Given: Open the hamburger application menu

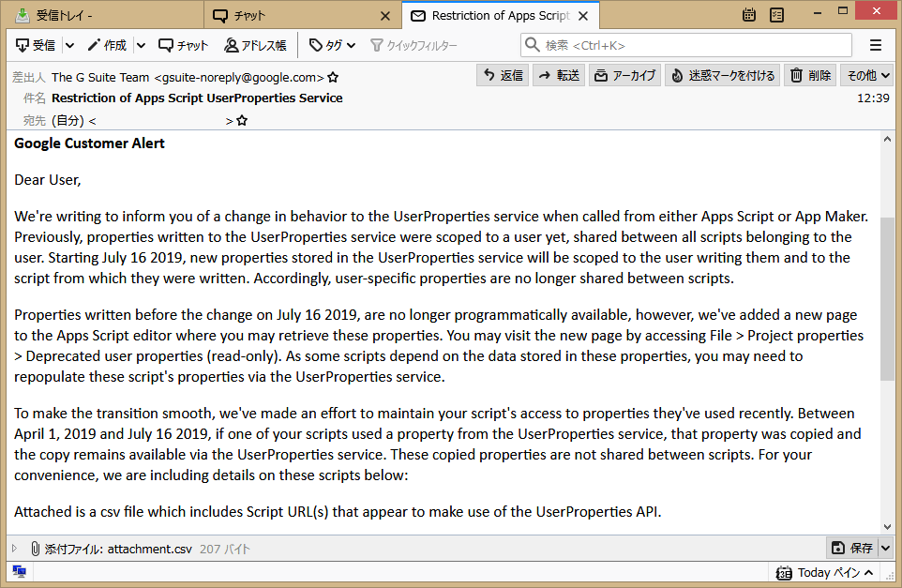Looking at the screenshot, I should (x=876, y=45).
